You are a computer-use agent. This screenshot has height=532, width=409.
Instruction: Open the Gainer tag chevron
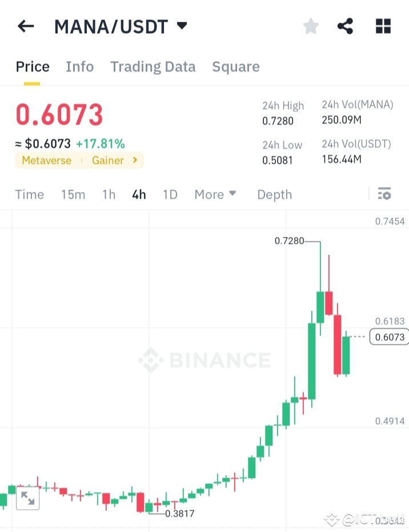click(135, 160)
